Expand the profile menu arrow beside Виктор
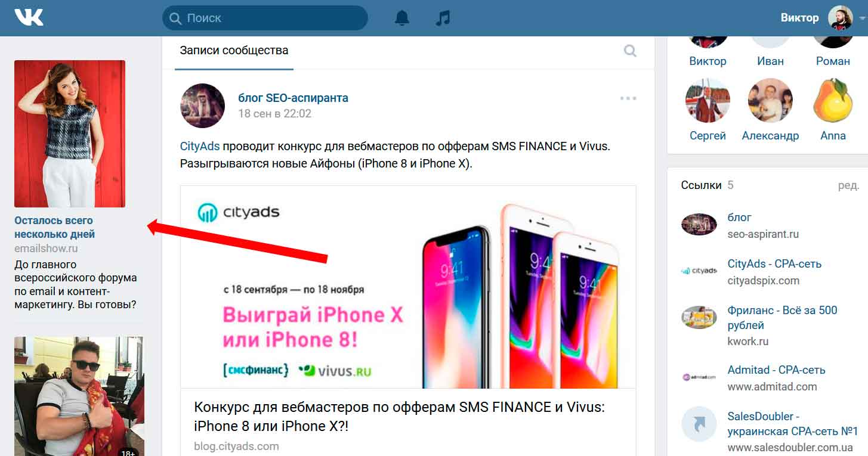Screen dimensions: 868x456 (862, 19)
